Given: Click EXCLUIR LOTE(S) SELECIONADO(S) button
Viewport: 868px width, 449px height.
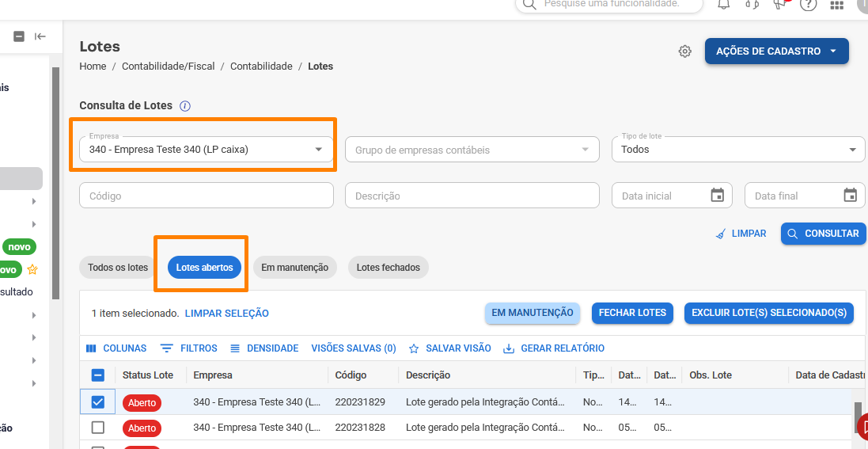Looking at the screenshot, I should [x=769, y=313].
